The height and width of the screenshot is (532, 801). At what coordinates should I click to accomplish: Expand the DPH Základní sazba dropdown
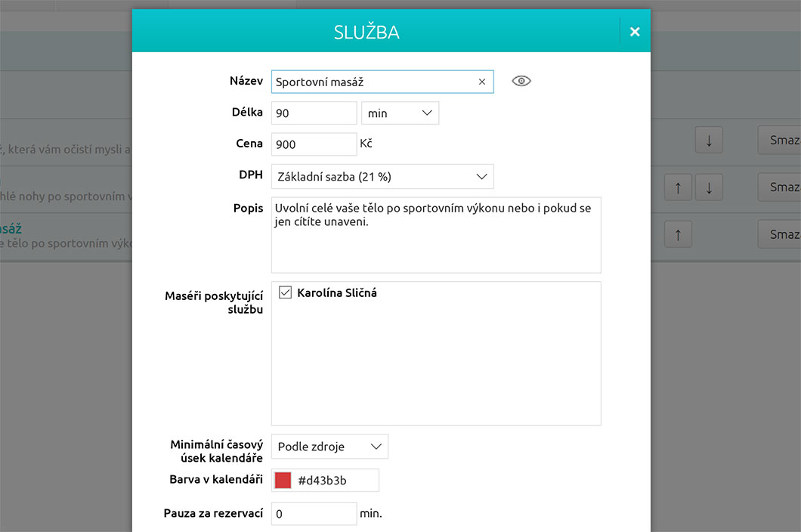(382, 177)
